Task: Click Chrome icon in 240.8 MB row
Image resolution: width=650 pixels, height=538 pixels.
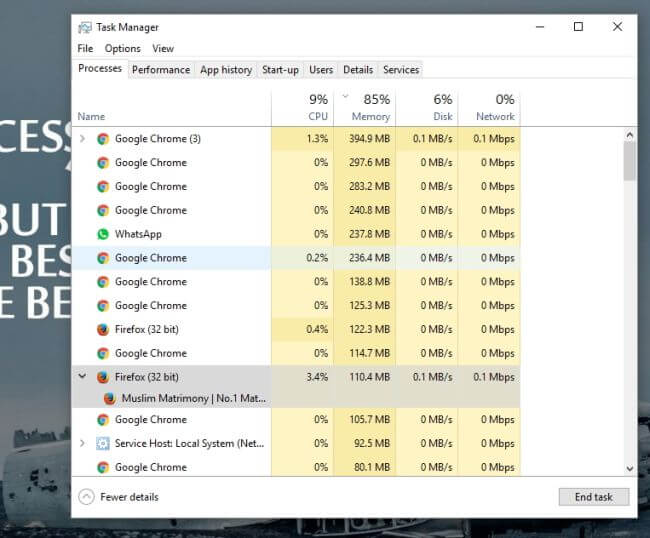Action: (x=103, y=210)
